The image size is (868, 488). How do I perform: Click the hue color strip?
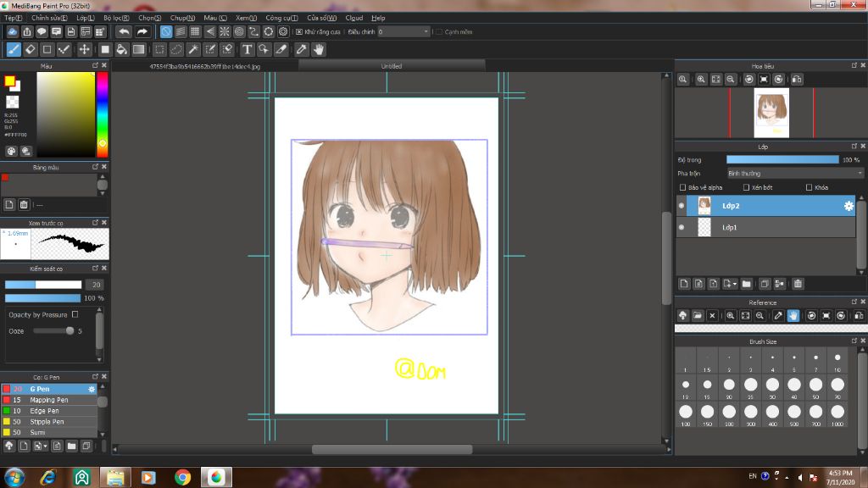coord(103,114)
